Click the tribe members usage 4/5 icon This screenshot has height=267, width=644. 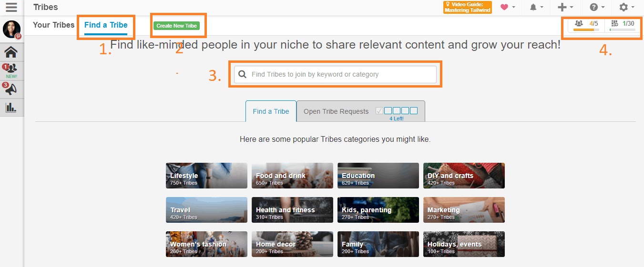coord(579,23)
